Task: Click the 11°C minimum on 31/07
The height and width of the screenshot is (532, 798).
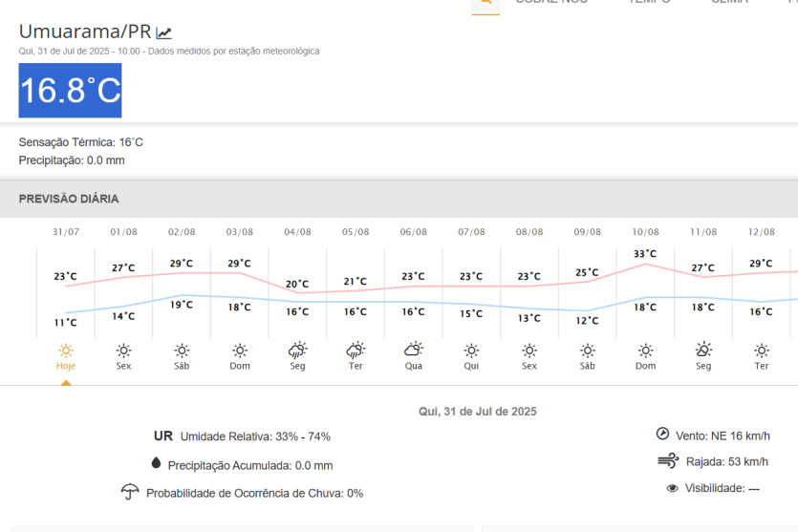Action: [66, 323]
